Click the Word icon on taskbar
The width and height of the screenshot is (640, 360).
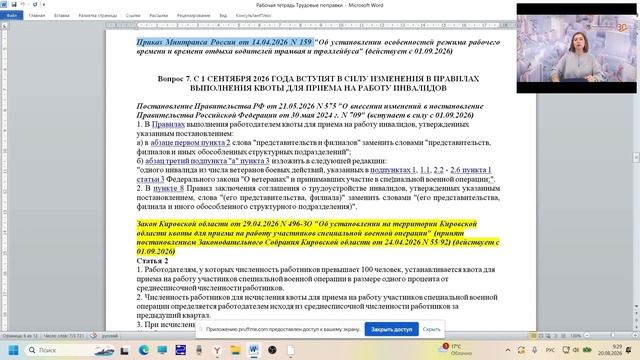click(253, 350)
